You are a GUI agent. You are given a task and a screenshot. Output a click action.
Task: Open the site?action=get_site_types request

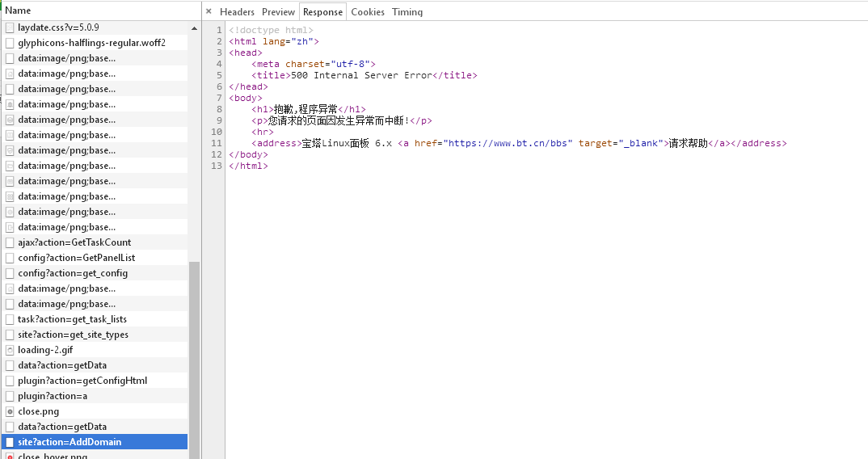pos(95,335)
